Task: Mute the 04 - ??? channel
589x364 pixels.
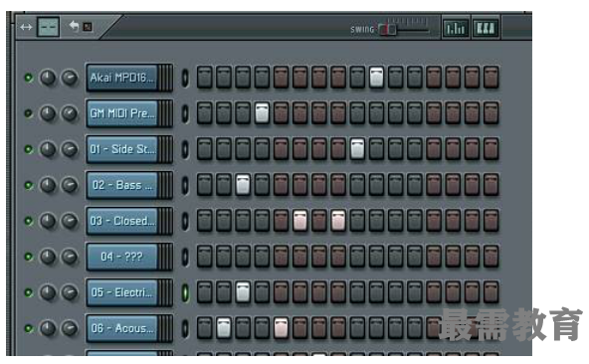Action: (x=28, y=257)
